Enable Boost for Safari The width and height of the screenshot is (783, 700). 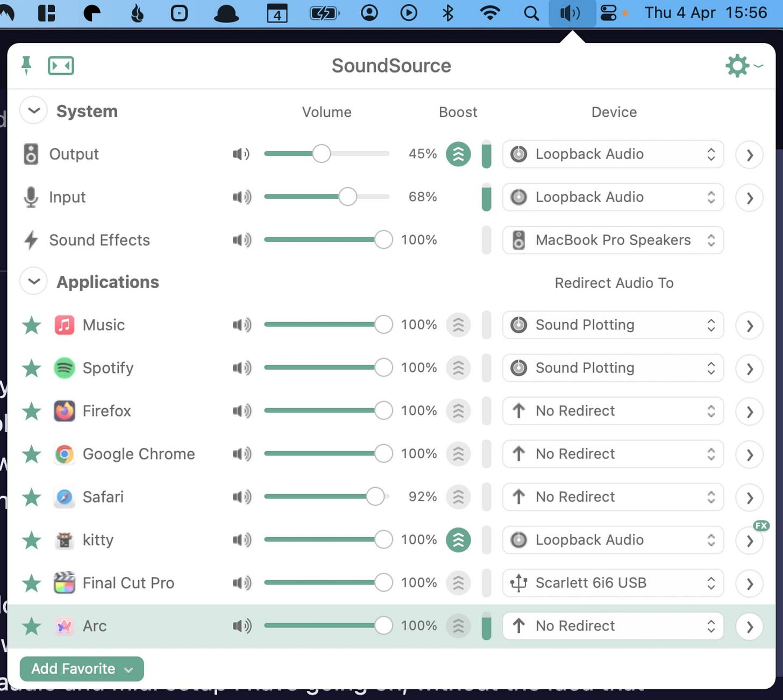(458, 497)
